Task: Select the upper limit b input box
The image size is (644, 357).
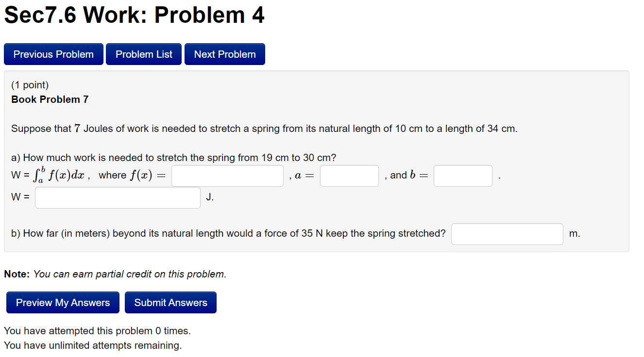Action: tap(462, 176)
